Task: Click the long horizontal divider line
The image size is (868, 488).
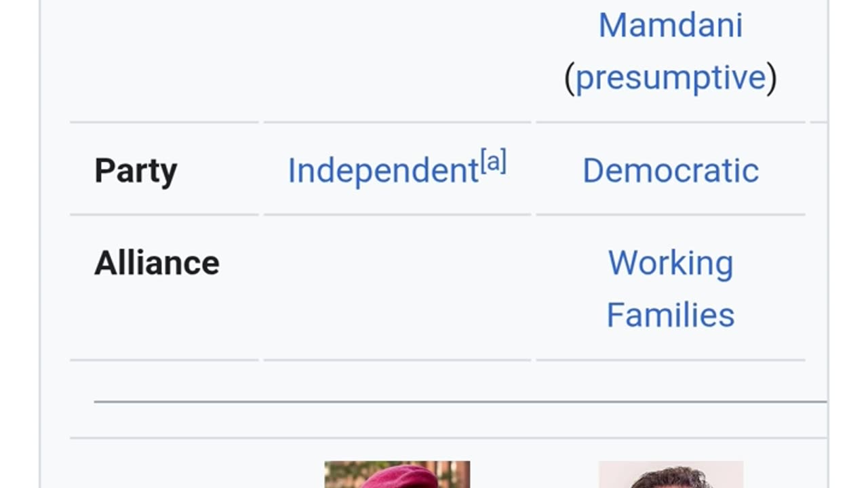Action: tap(460, 402)
